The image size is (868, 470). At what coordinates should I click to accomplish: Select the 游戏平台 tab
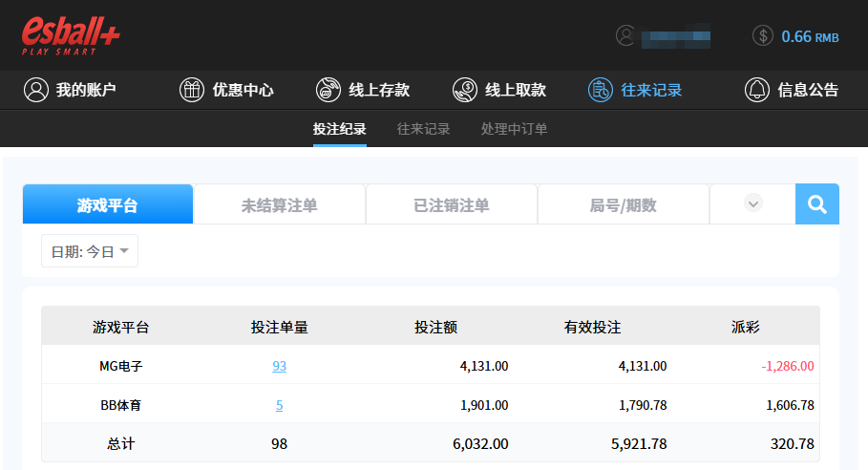coord(107,204)
